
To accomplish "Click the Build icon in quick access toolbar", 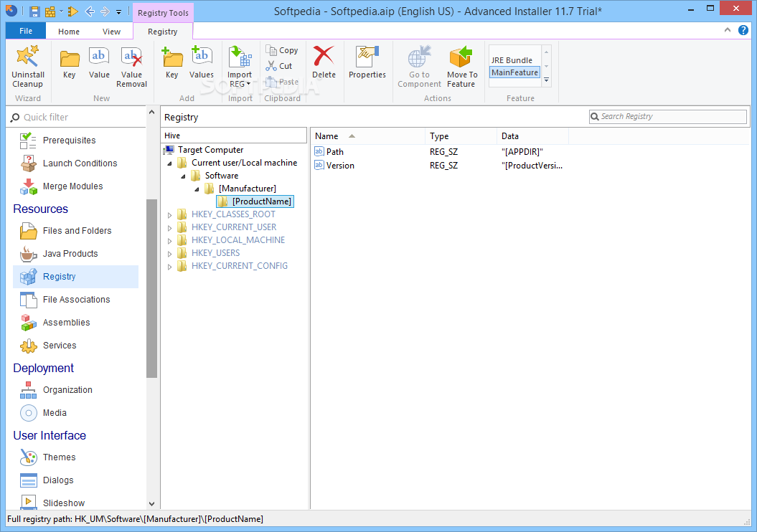I will 50,11.
